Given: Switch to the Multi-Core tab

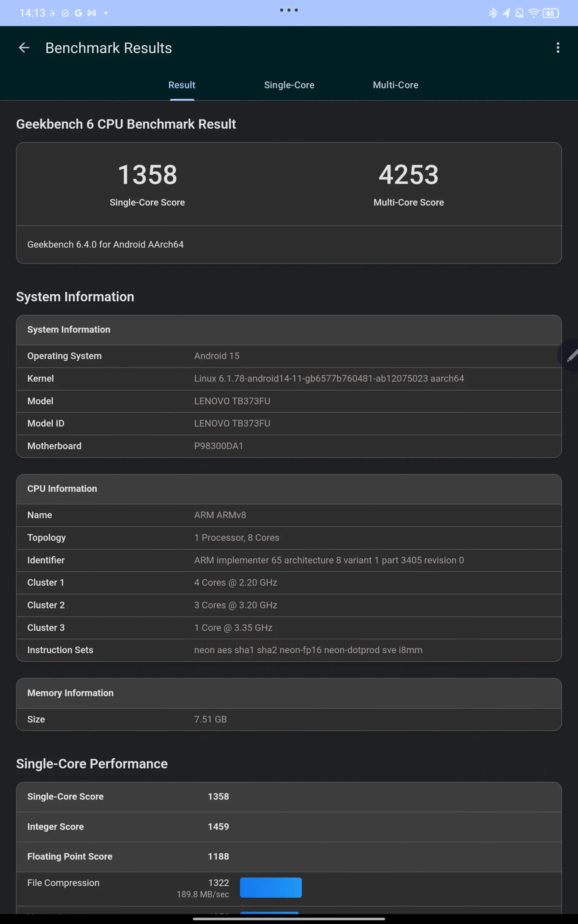Looking at the screenshot, I should point(396,85).
